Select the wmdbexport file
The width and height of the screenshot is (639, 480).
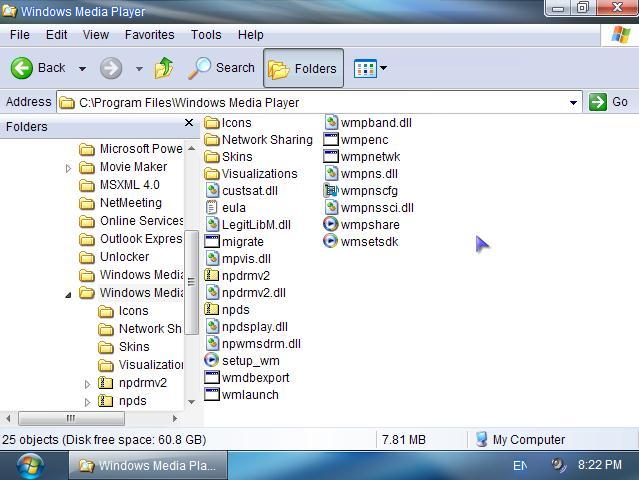pyautogui.click(x=247, y=378)
